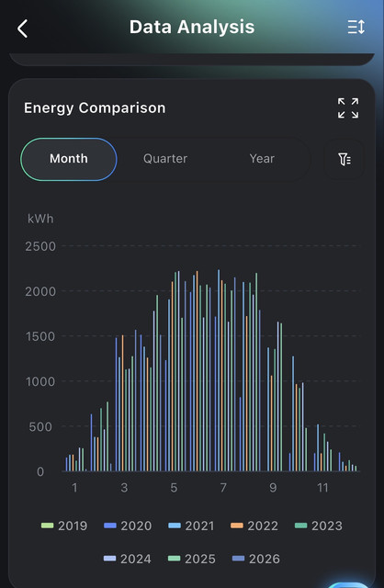The image size is (384, 588).
Task: Click the 2500 y-axis label
Action: (40, 246)
